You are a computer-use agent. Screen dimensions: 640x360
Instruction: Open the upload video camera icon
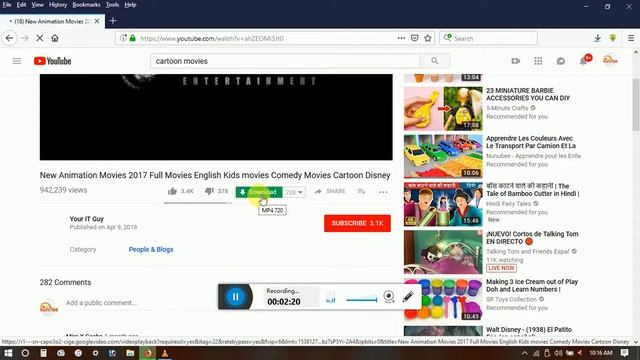click(x=516, y=61)
